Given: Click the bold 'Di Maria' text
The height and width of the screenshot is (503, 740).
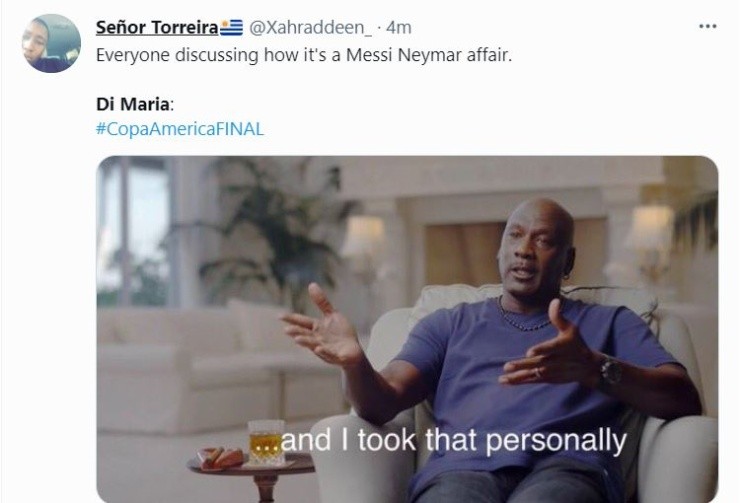Looking at the screenshot, I should (x=133, y=104).
